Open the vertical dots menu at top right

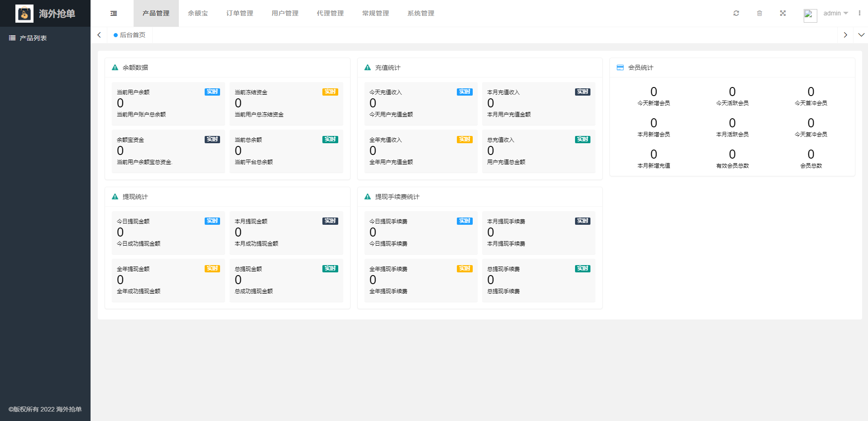(x=860, y=13)
